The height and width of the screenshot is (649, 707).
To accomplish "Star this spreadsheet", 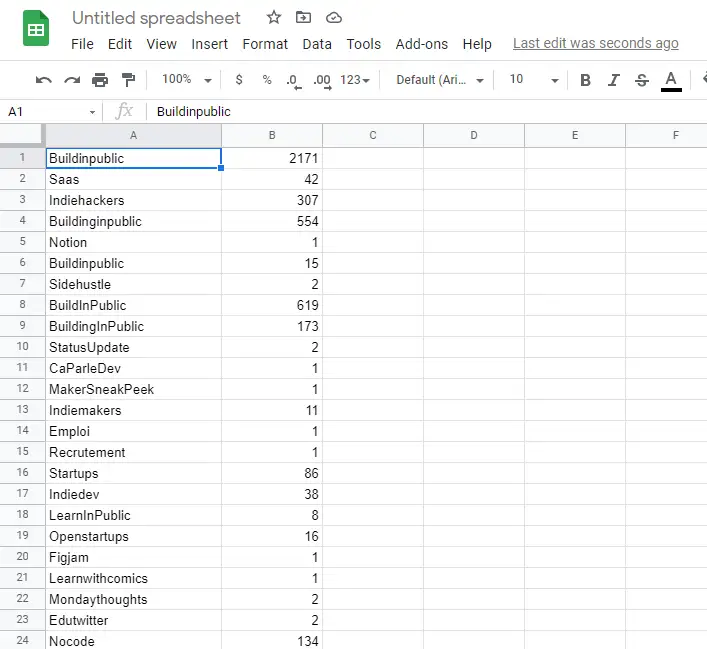I will pyautogui.click(x=274, y=18).
